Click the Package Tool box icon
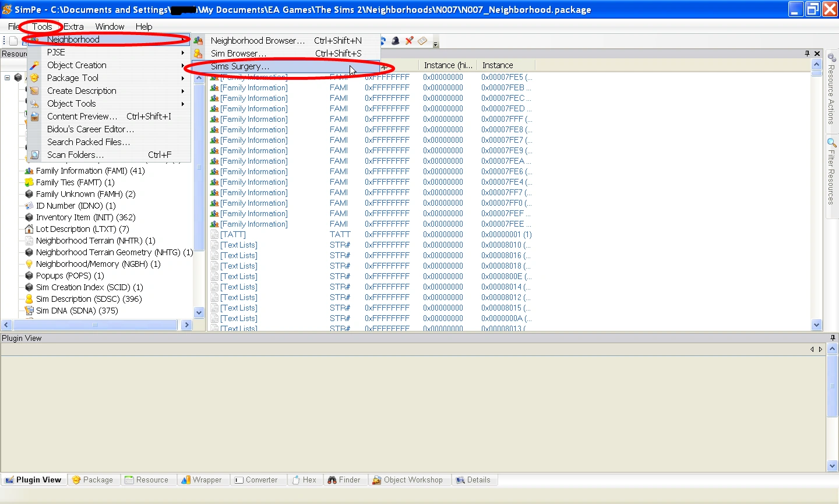This screenshot has width=839, height=504. click(x=34, y=78)
